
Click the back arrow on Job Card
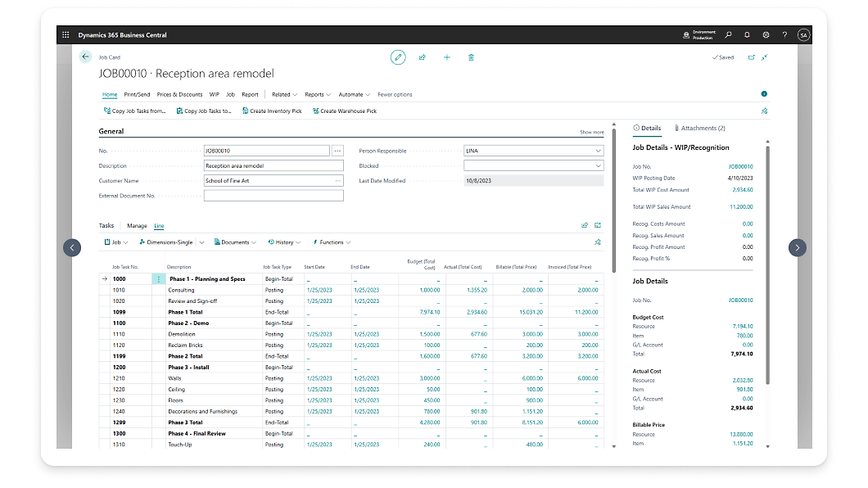click(x=85, y=56)
